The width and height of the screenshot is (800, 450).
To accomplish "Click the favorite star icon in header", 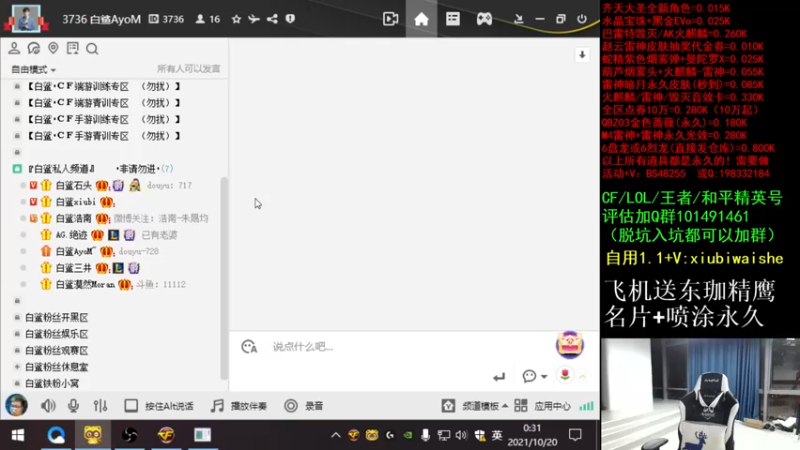I will click(236, 19).
